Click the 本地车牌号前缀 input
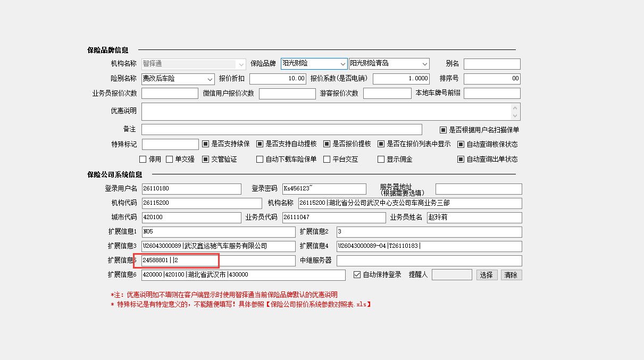 pos(492,94)
